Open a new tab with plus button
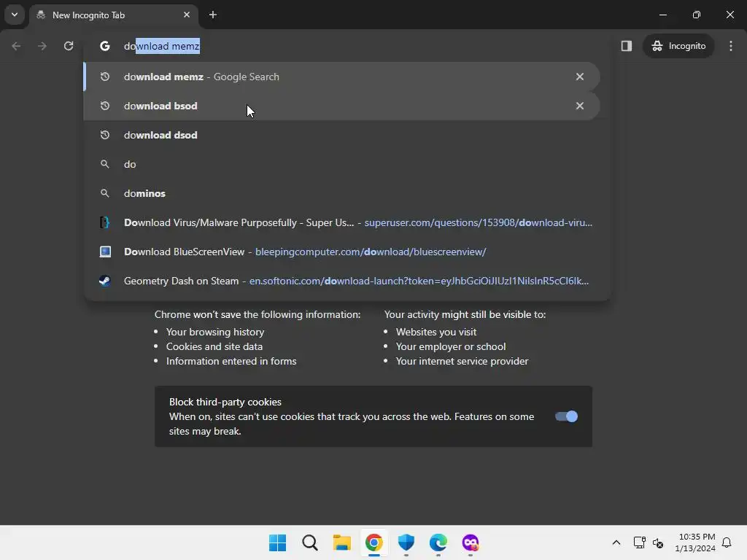The width and height of the screenshot is (747, 560). (x=213, y=15)
